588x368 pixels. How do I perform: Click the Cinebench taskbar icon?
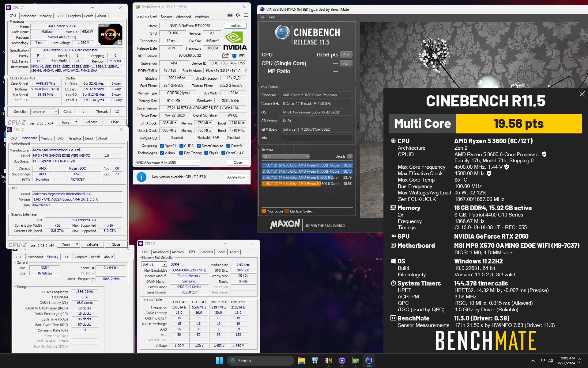(x=369, y=361)
